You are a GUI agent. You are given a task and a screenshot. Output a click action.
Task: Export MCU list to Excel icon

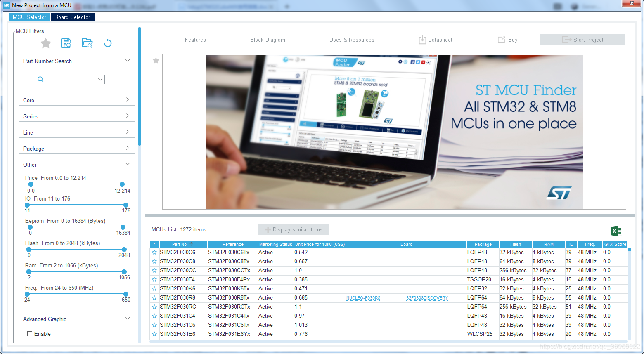click(617, 231)
